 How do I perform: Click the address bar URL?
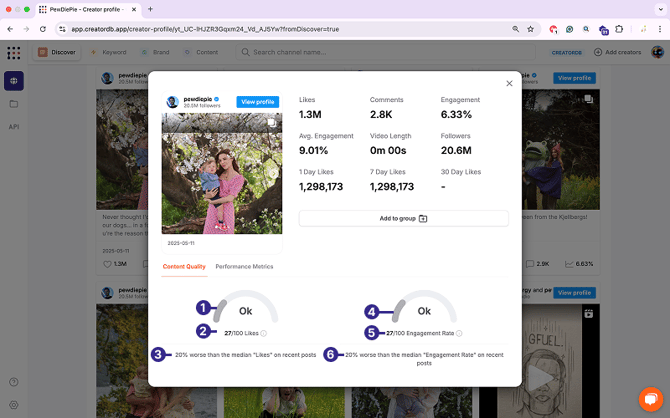point(205,29)
